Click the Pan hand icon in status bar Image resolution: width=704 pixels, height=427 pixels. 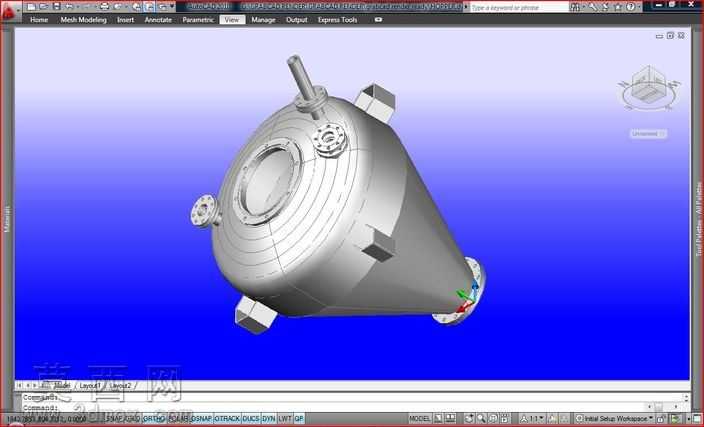tap(469, 418)
